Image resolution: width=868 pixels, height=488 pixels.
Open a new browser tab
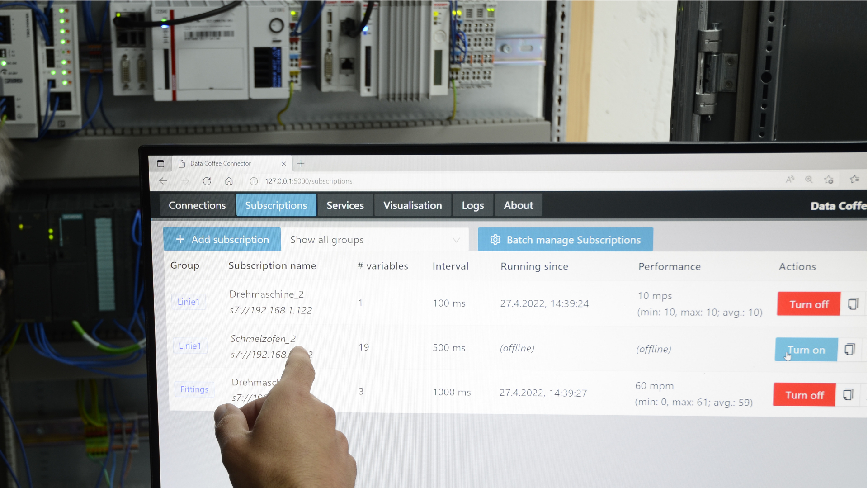(301, 163)
